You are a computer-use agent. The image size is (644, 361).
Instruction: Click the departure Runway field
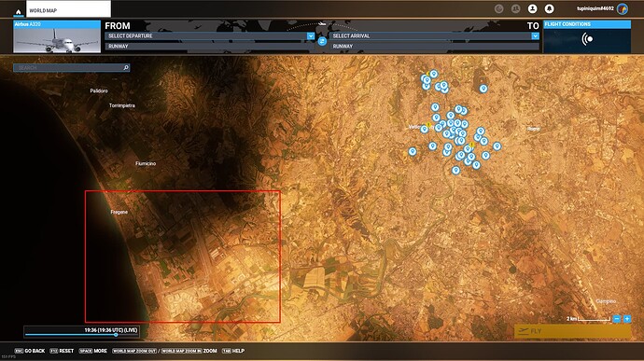click(209, 47)
